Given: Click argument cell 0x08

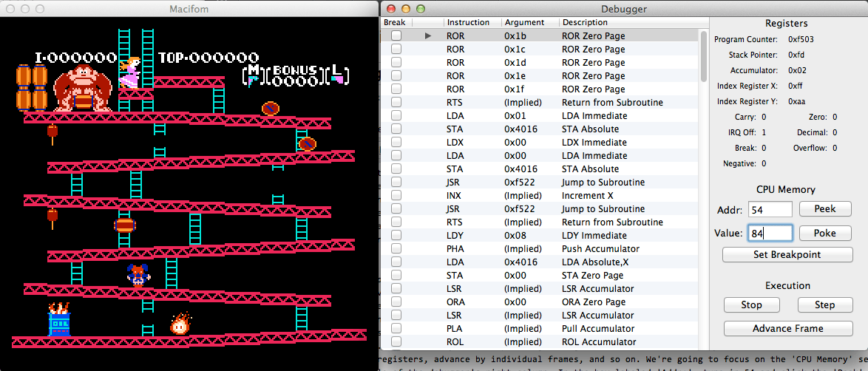Looking at the screenshot, I should tap(515, 235).
